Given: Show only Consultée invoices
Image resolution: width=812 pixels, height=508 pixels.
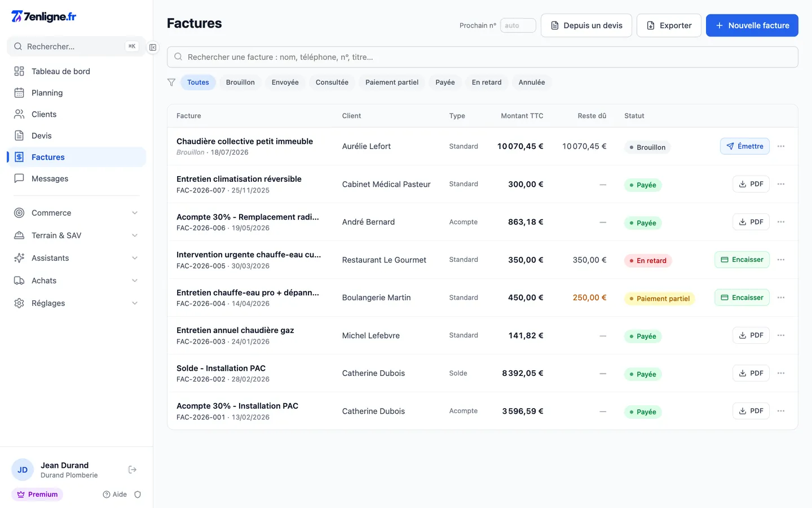Looking at the screenshot, I should tap(332, 82).
